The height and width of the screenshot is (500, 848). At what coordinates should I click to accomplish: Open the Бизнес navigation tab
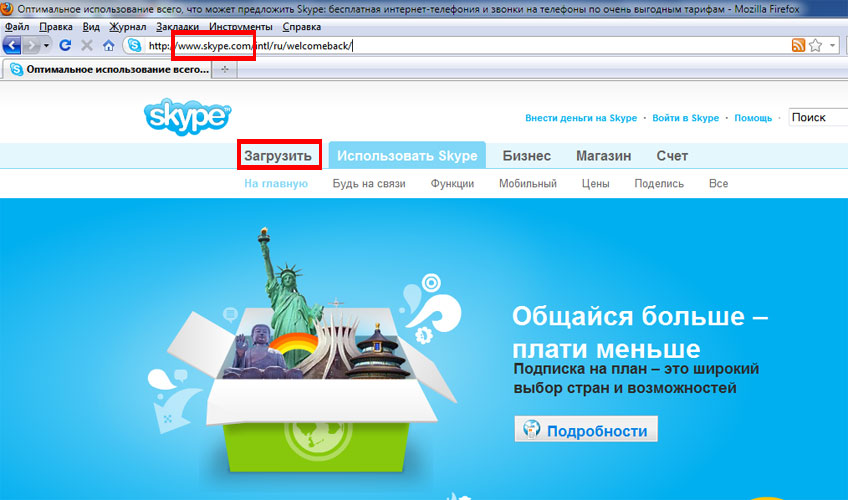click(527, 156)
